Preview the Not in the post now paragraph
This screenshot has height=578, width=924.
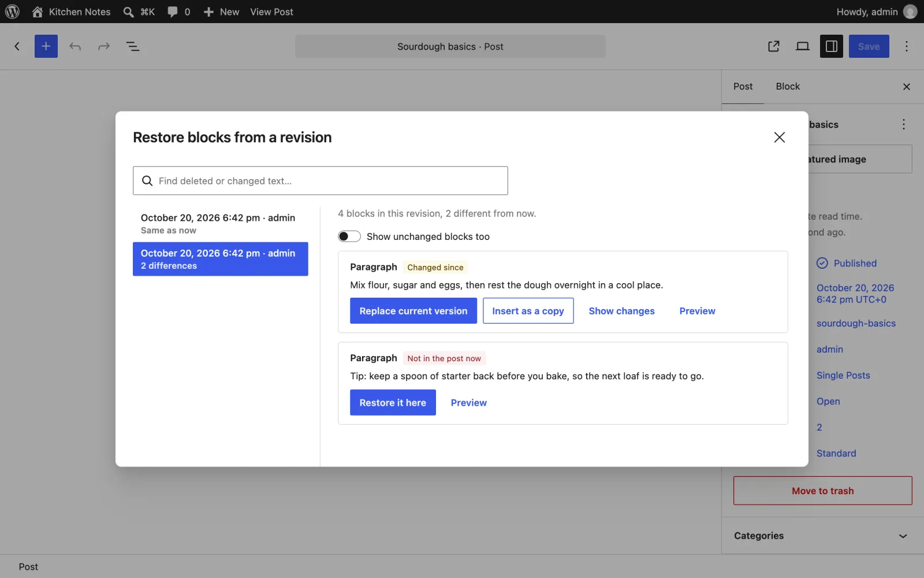click(x=469, y=403)
